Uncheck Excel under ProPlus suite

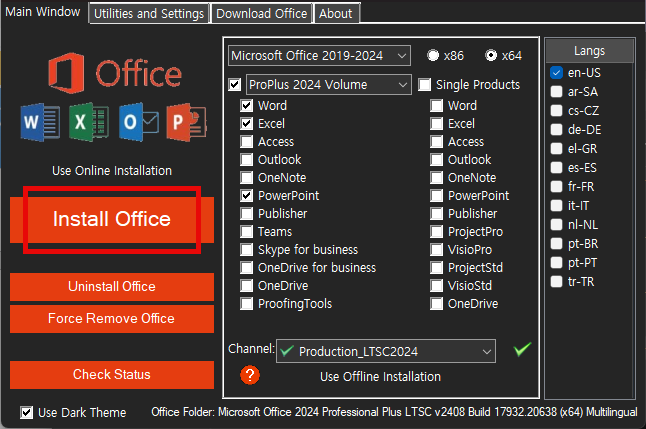click(x=247, y=124)
